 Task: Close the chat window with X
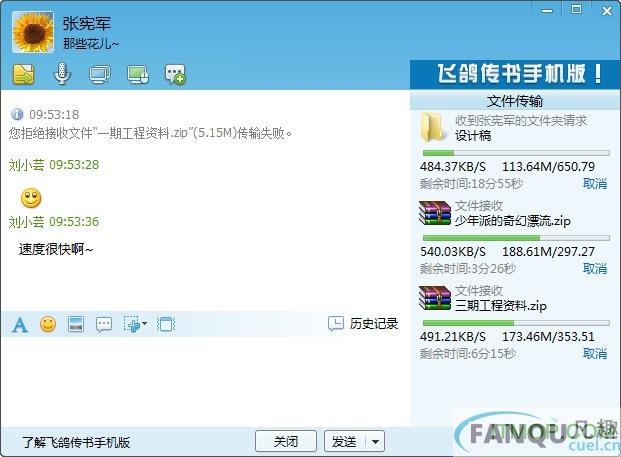coord(607,11)
